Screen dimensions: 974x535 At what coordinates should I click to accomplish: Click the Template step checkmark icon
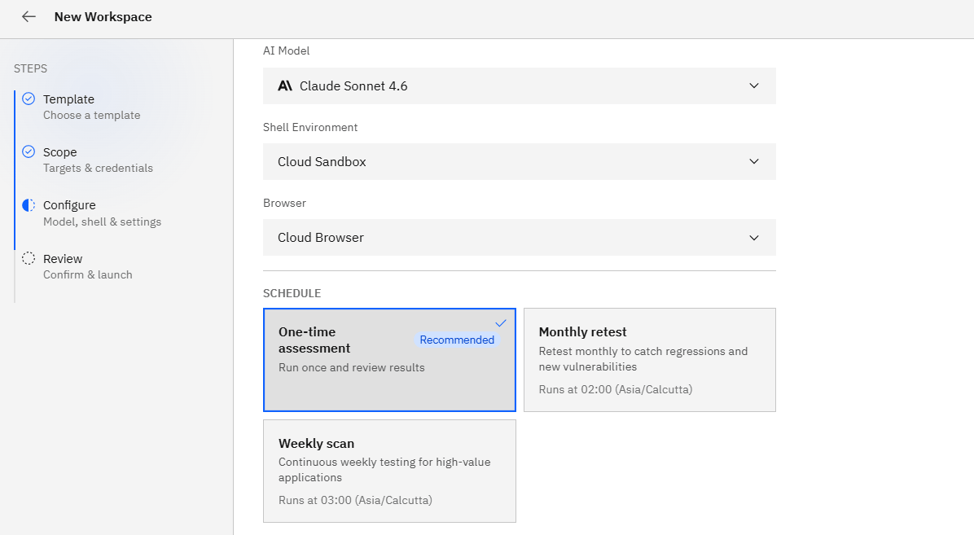click(x=29, y=99)
